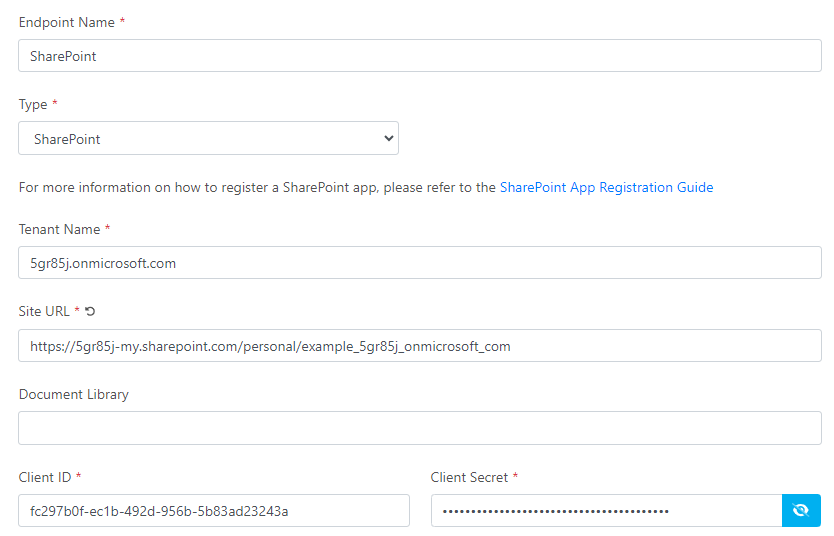Viewport: 834px width, 536px height.
Task: Click inside the masked Client Secret field
Action: point(606,511)
